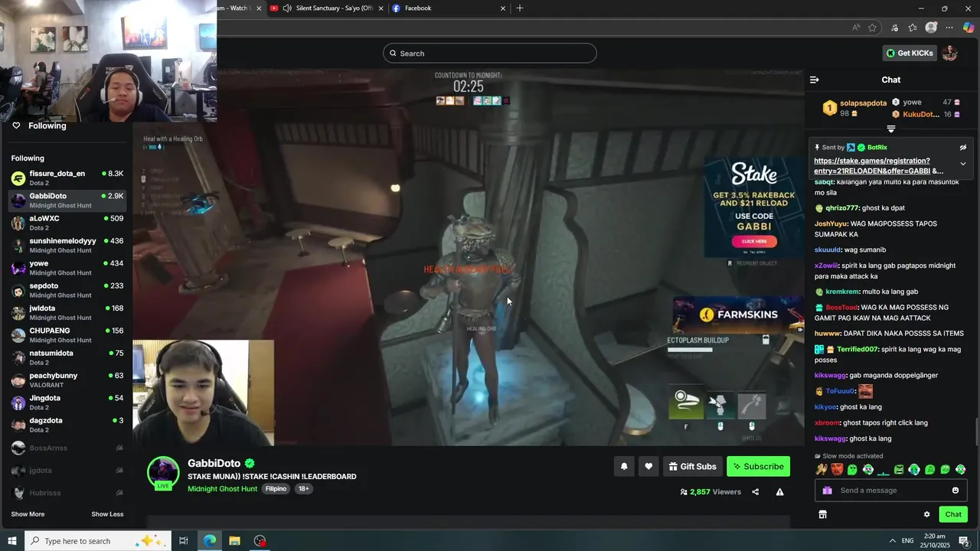Switch to the Silent Sanctuary YouTube tab

point(325,8)
